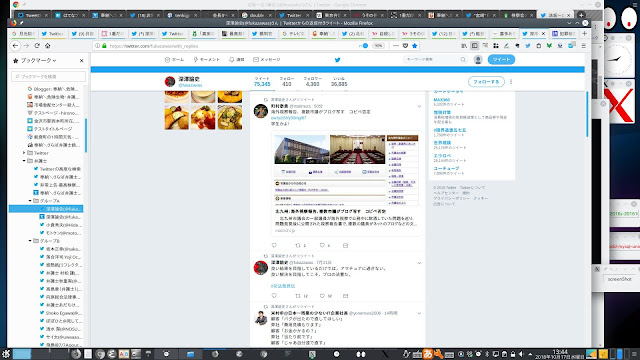Open Firefox hamburger menu
This screenshot has width=640, height=360.
tap(584, 46)
